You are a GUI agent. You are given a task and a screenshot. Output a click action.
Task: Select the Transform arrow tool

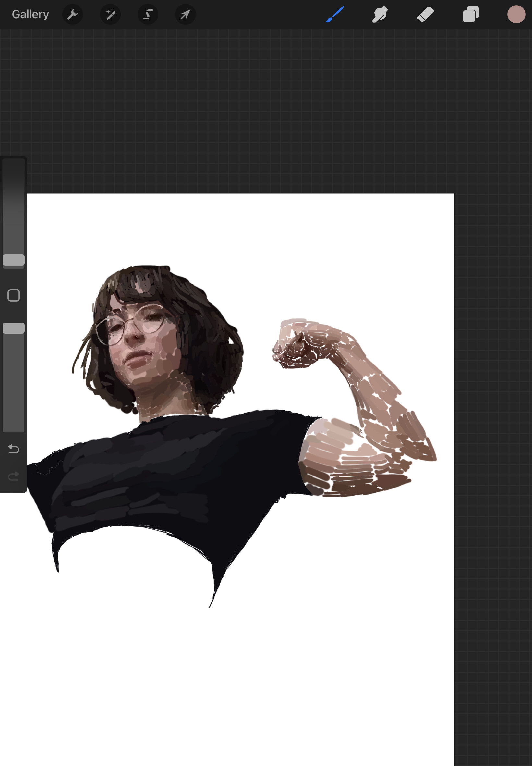[x=185, y=14]
